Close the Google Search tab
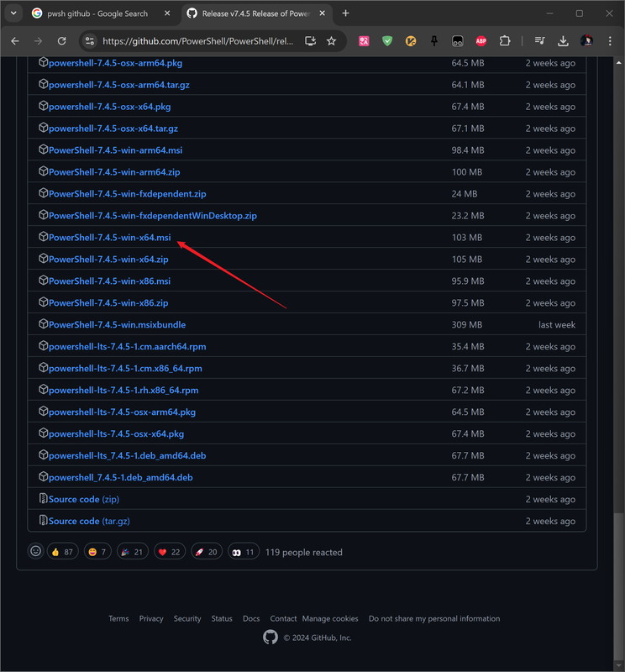 [x=167, y=13]
